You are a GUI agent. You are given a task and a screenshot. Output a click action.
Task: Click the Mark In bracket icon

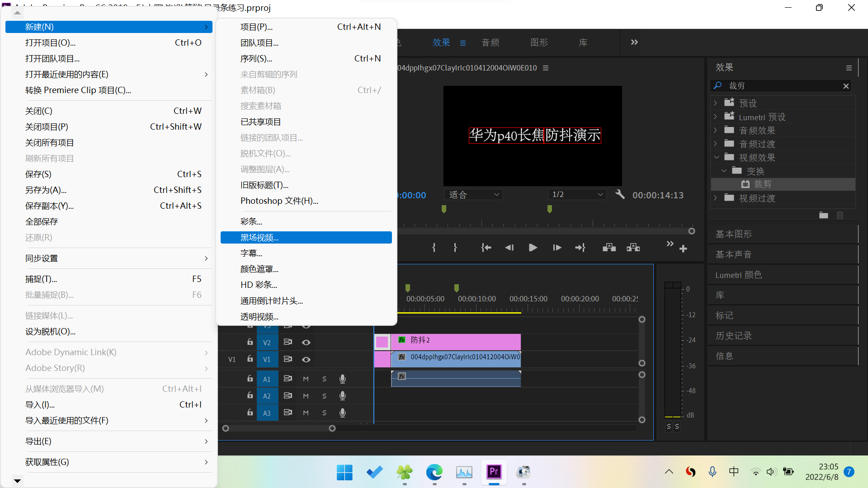434,248
